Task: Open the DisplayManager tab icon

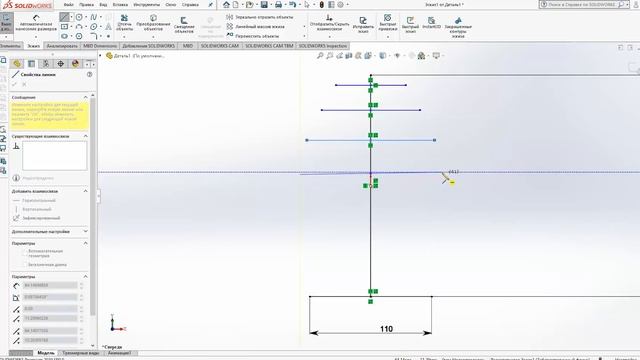Action: (x=75, y=64)
